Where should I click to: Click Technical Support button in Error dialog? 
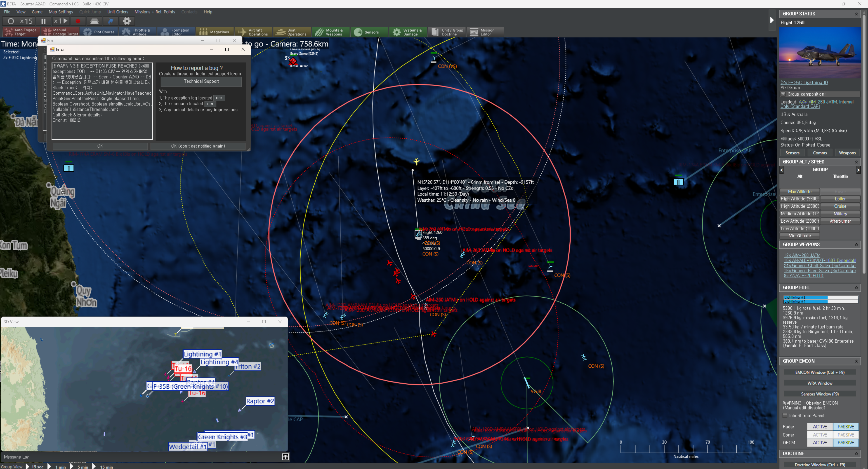pyautogui.click(x=201, y=82)
